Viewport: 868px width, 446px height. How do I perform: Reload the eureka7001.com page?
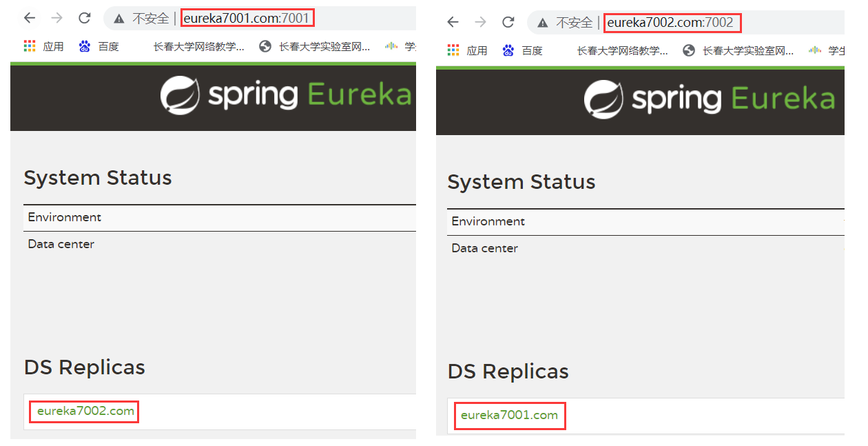click(85, 18)
